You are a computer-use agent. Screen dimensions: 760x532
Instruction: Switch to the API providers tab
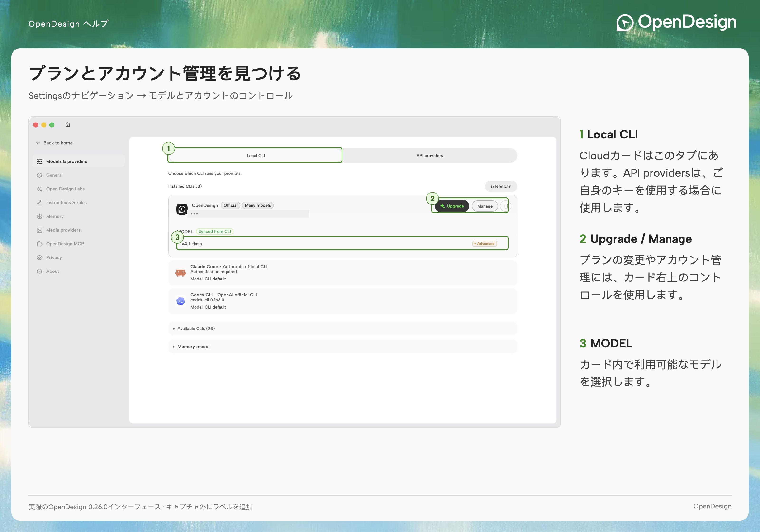pyautogui.click(x=429, y=156)
